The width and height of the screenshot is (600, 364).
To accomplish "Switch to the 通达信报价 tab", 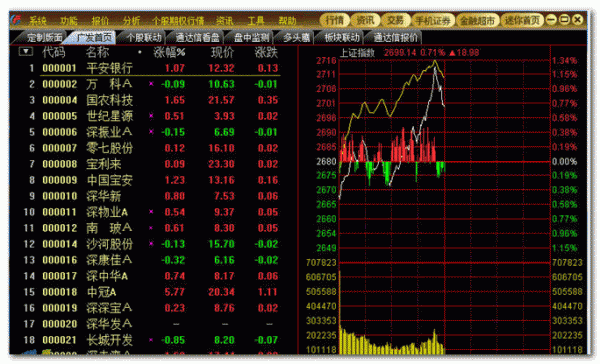I will coord(395,38).
